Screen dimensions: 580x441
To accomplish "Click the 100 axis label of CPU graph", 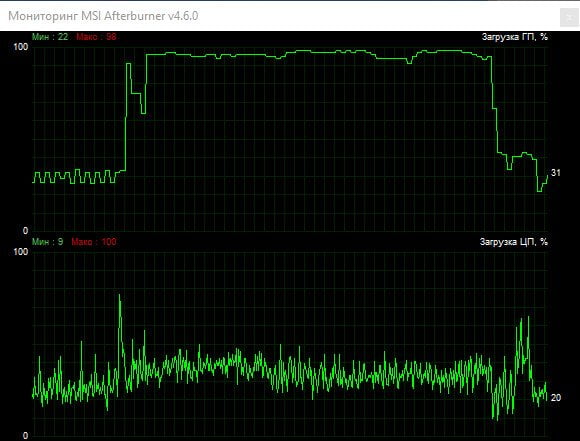I will click(20, 252).
